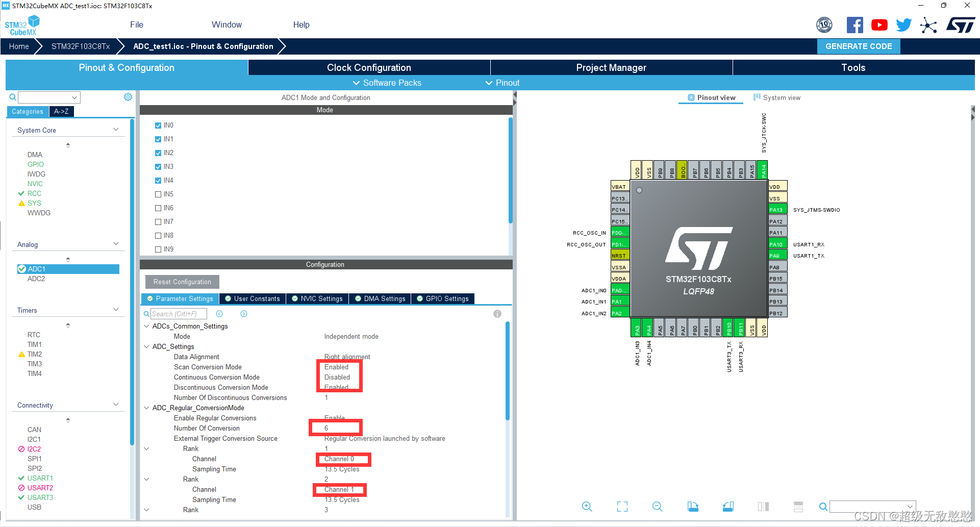This screenshot has width=980, height=527.
Task: Click the parameter settings vertical scrollbar
Action: (507, 371)
